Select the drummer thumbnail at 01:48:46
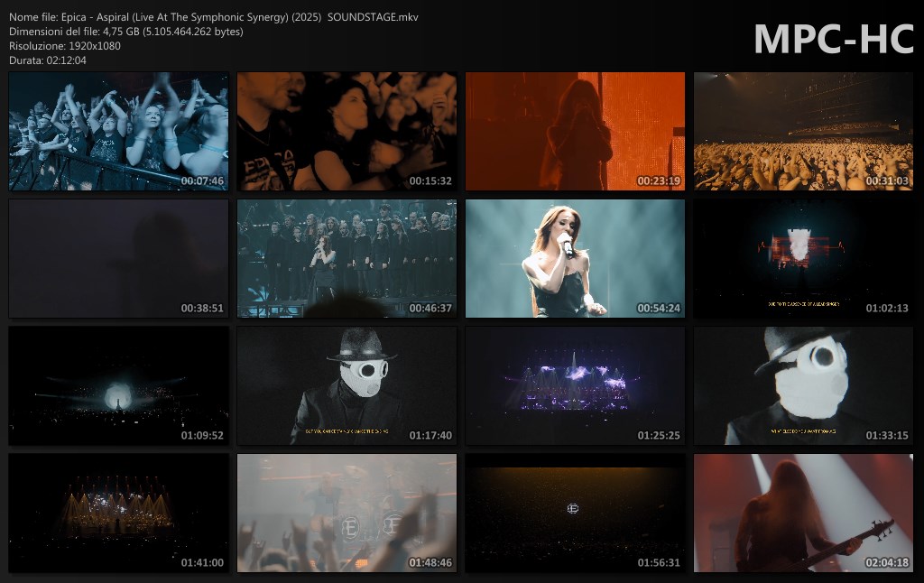This screenshot has width=924, height=583. click(x=346, y=514)
